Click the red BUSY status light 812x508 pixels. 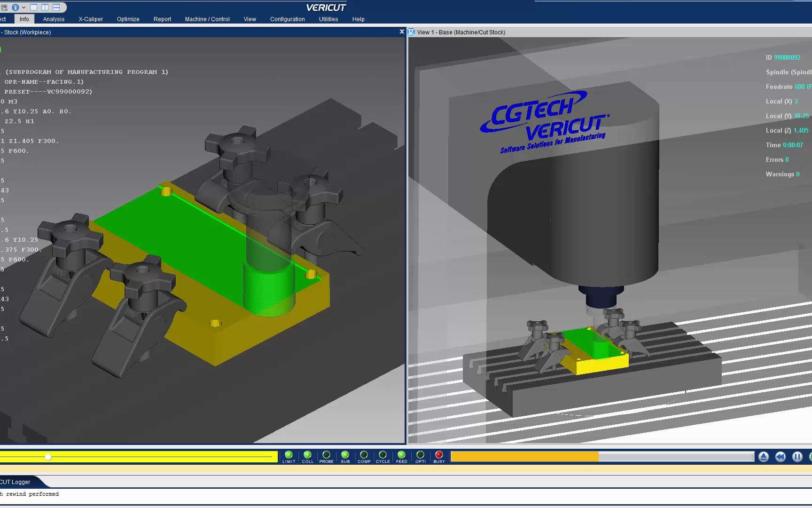tap(439, 457)
